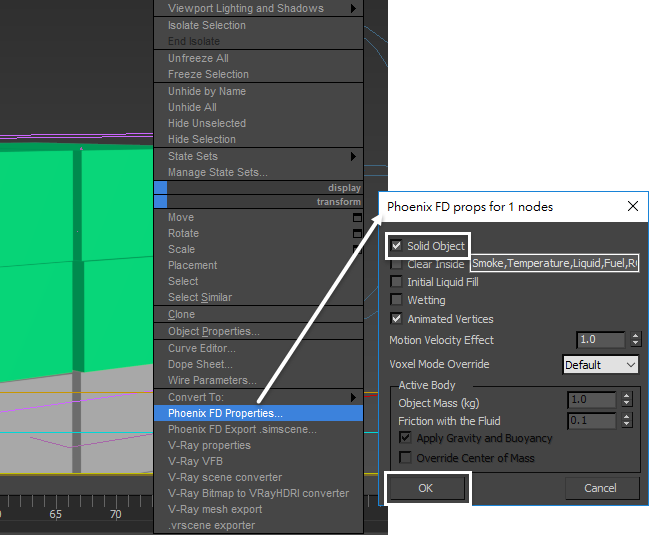The image size is (661, 535).
Task: Choose Clone from context menu
Action: pos(258,315)
